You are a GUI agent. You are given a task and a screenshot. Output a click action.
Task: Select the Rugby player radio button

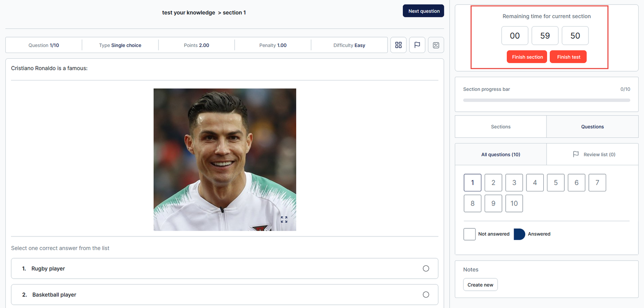coord(426,269)
